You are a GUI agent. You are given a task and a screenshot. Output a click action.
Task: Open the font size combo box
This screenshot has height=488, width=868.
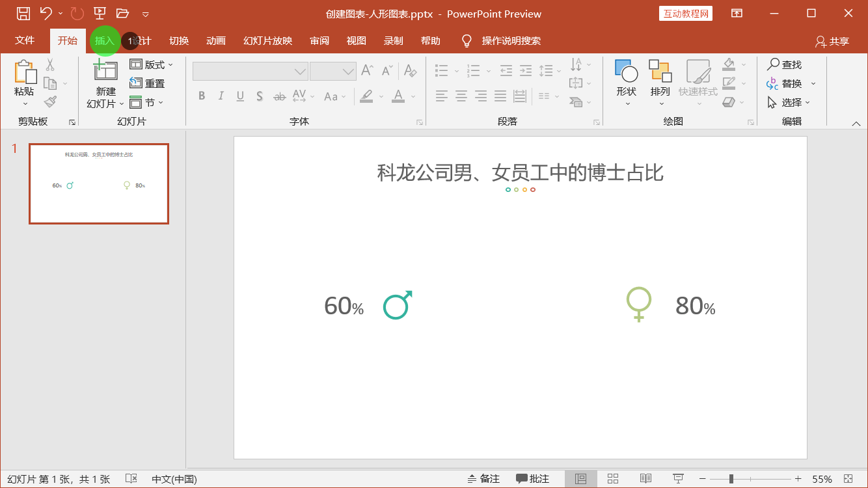(x=333, y=71)
